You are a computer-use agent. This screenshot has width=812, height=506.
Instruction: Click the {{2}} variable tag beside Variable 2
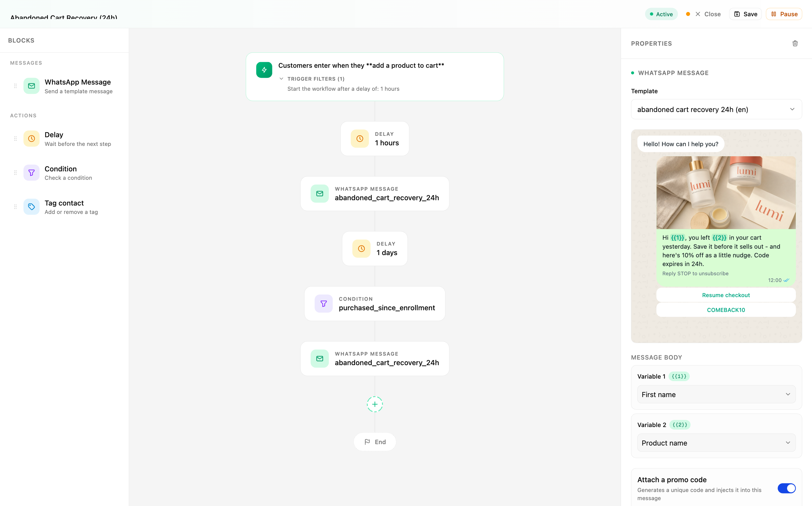[680, 425]
